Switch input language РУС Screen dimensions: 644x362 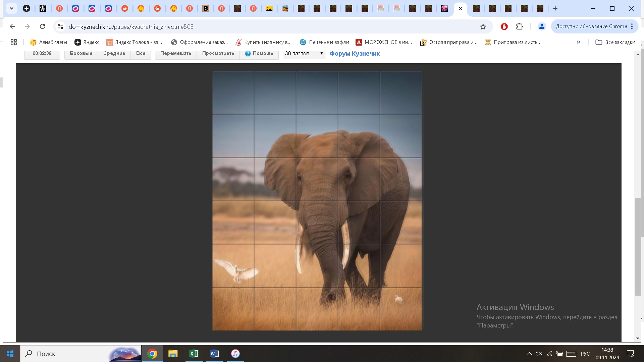(585, 354)
